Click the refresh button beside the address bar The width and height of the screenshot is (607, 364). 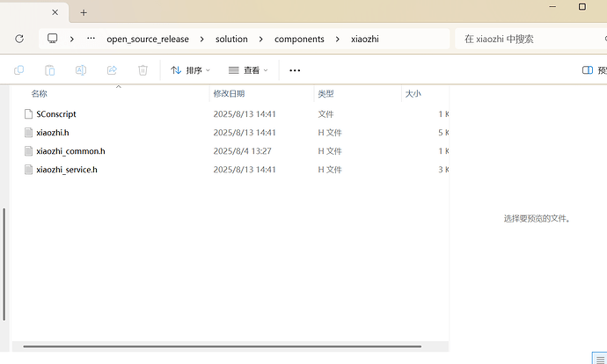19,39
